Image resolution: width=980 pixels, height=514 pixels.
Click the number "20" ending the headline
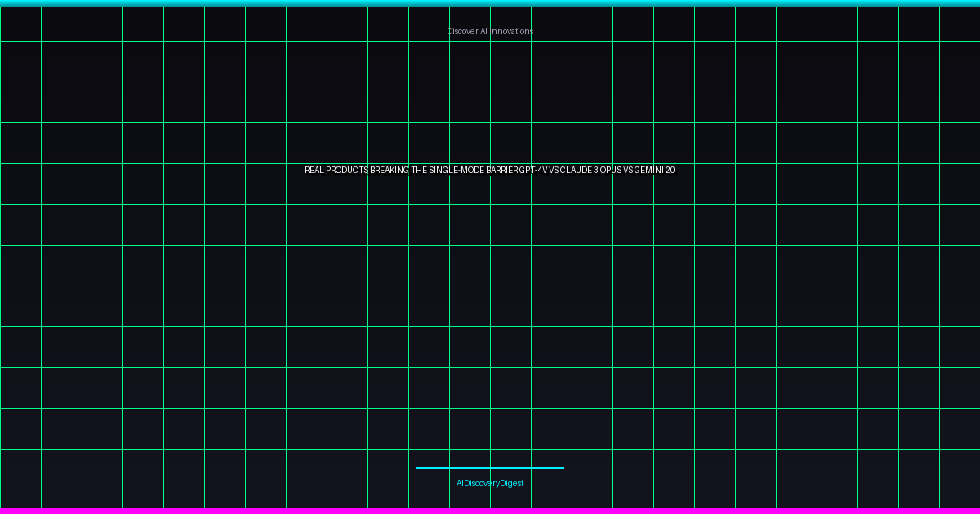point(670,170)
